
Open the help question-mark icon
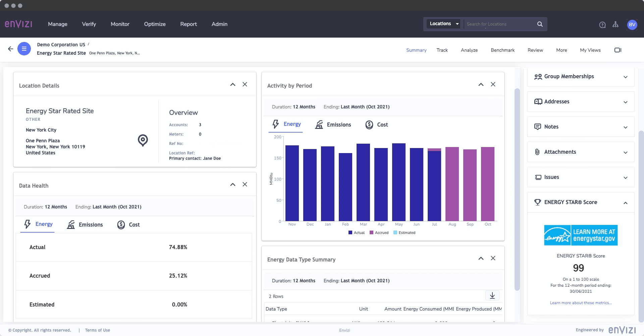point(602,25)
